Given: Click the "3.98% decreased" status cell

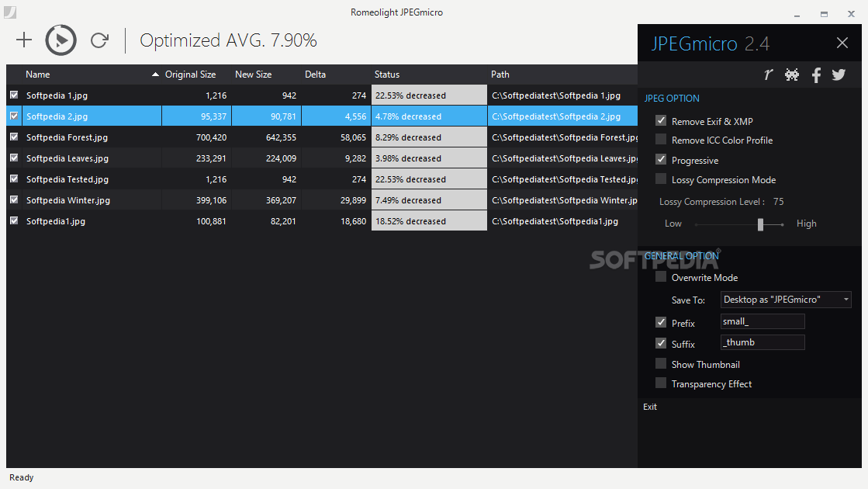Looking at the screenshot, I should coord(429,158).
